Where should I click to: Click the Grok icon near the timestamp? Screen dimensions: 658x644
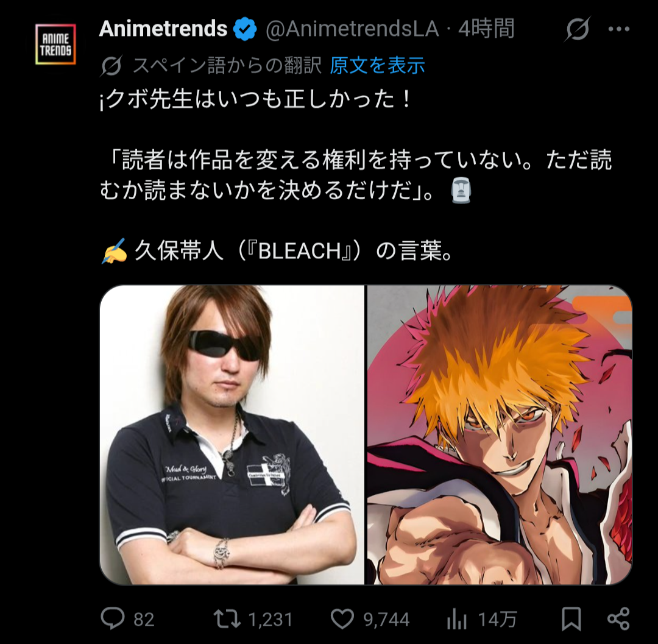[x=578, y=29]
